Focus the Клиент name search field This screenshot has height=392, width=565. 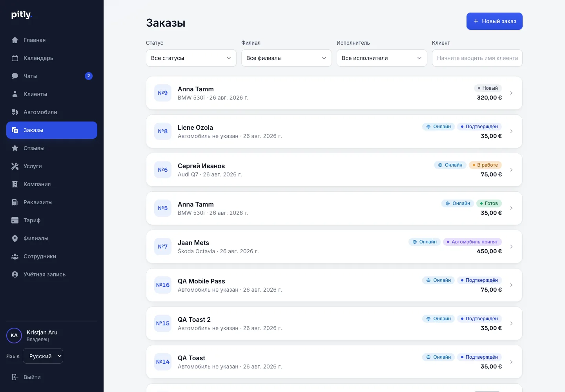click(477, 58)
